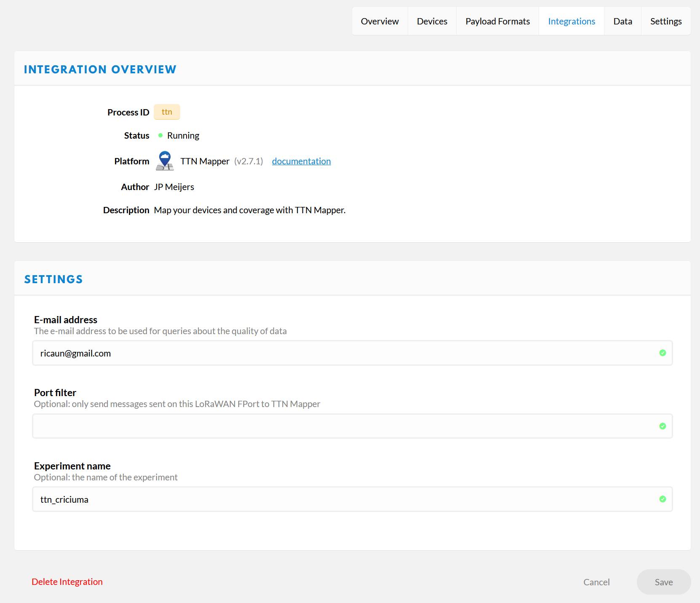Select the Integrations tab
700x603 pixels.
click(x=572, y=21)
